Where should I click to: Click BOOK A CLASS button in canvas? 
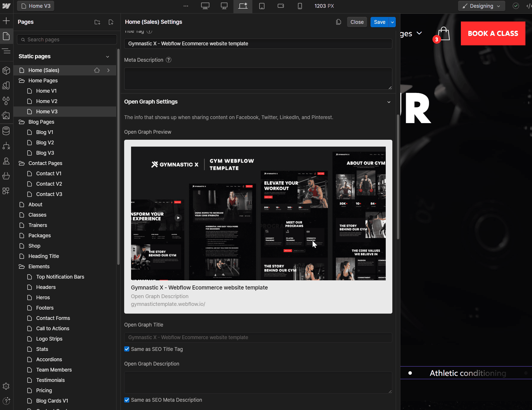493,34
